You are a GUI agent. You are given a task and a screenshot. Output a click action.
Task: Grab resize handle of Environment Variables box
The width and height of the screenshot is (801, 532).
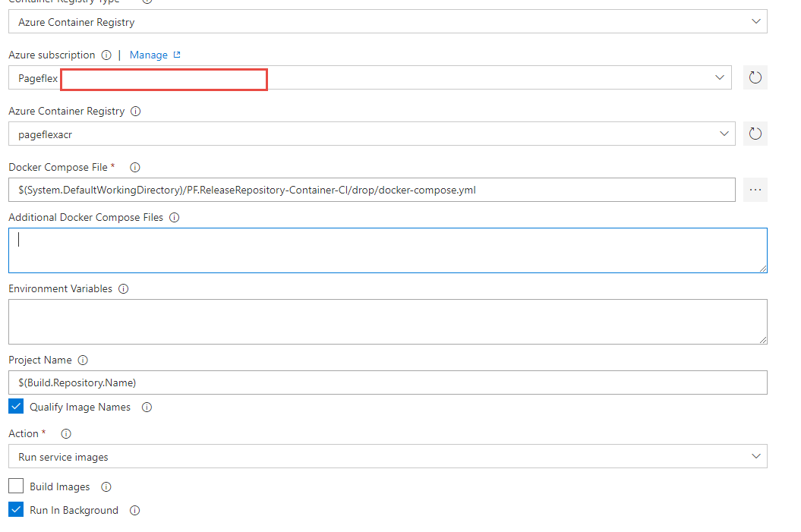763,339
